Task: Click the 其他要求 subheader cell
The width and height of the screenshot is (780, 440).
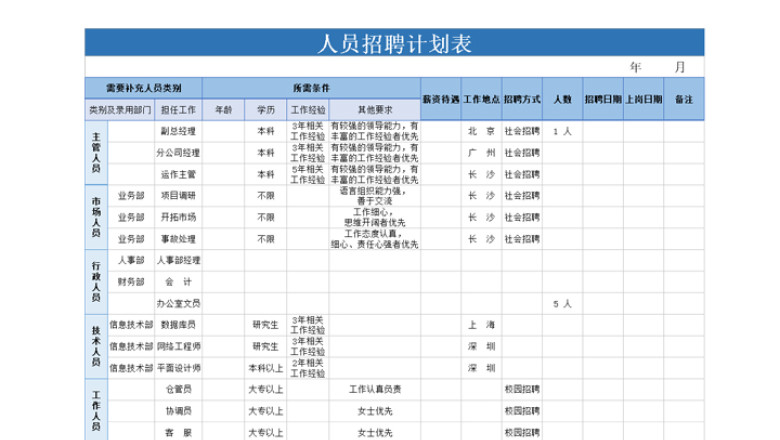Action: [x=375, y=110]
